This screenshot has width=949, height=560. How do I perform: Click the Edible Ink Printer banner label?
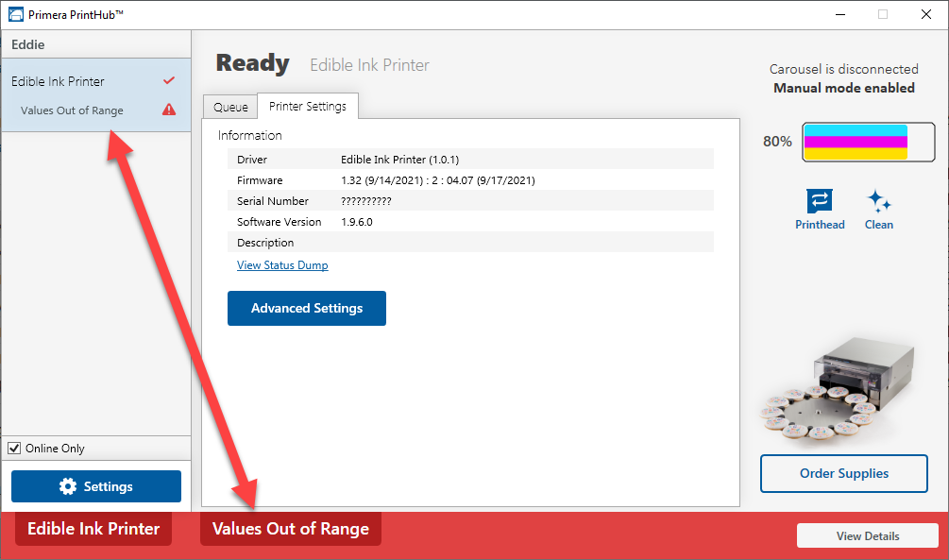pos(93,529)
